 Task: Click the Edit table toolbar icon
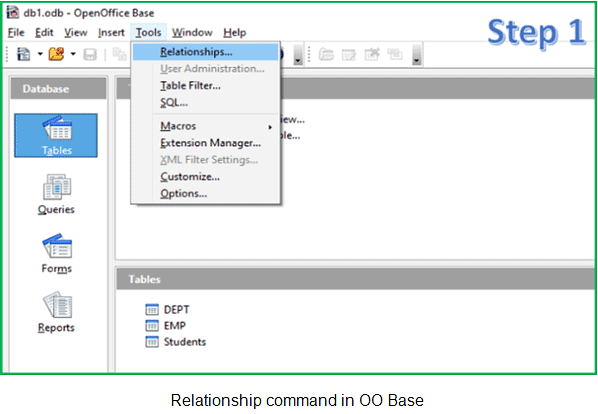tap(349, 55)
